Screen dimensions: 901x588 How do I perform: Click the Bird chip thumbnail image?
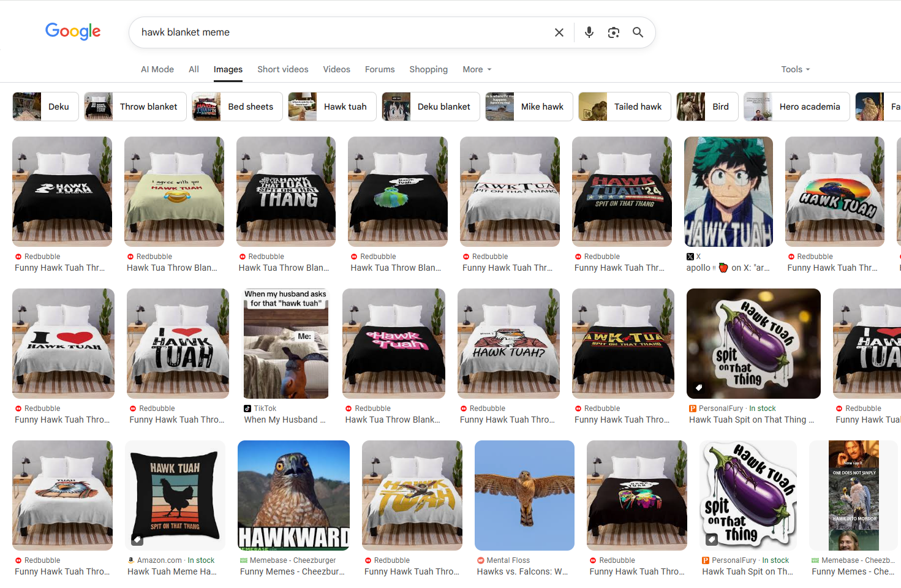691,107
